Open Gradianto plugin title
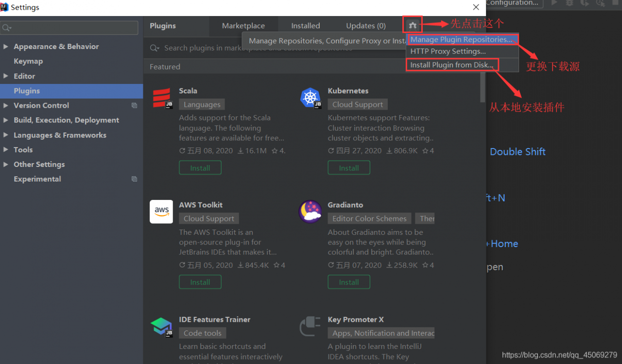The image size is (622, 364). click(346, 205)
